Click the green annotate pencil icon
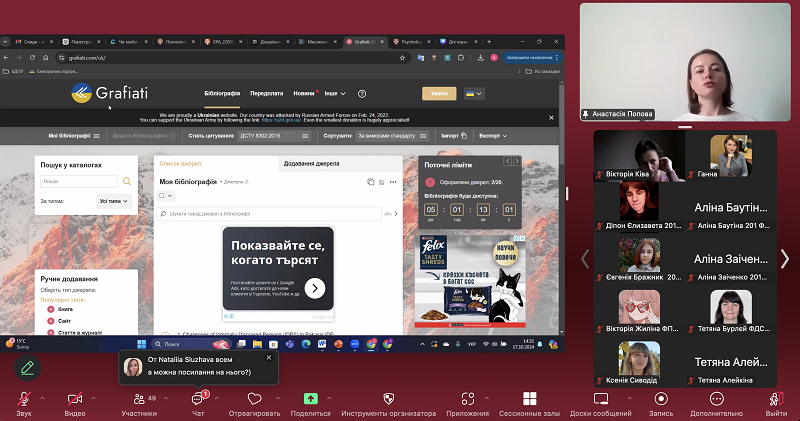The width and height of the screenshot is (800, 421). tap(28, 367)
